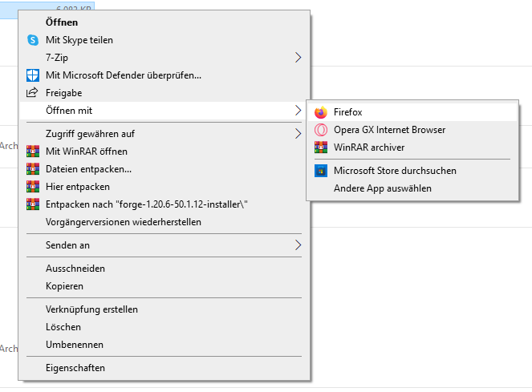Image resolution: width=532 pixels, height=392 pixels.
Task: Select Entpacken nach forge-1.20.6 installer folder
Action: pyautogui.click(x=147, y=204)
